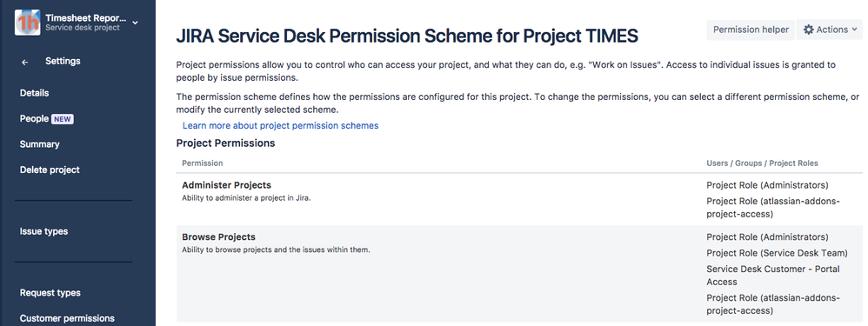Image resolution: width=868 pixels, height=326 pixels.
Task: Click the back arrow next to Settings
Action: click(25, 62)
